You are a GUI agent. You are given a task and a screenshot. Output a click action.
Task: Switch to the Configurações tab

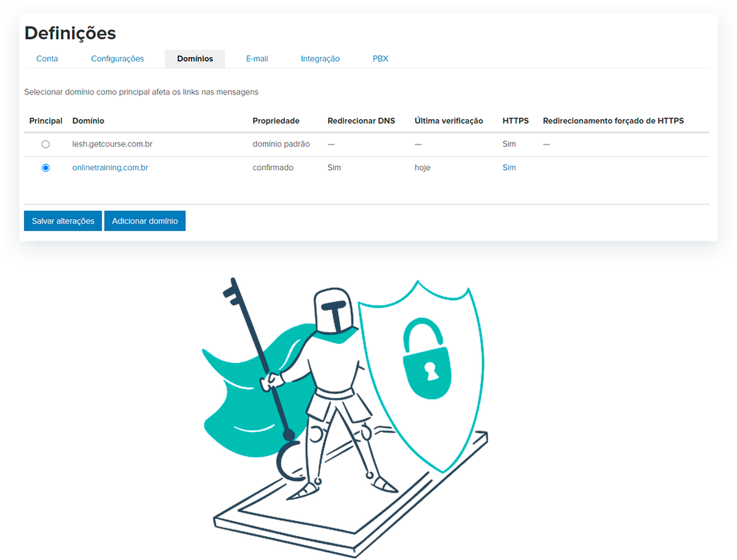pos(117,59)
